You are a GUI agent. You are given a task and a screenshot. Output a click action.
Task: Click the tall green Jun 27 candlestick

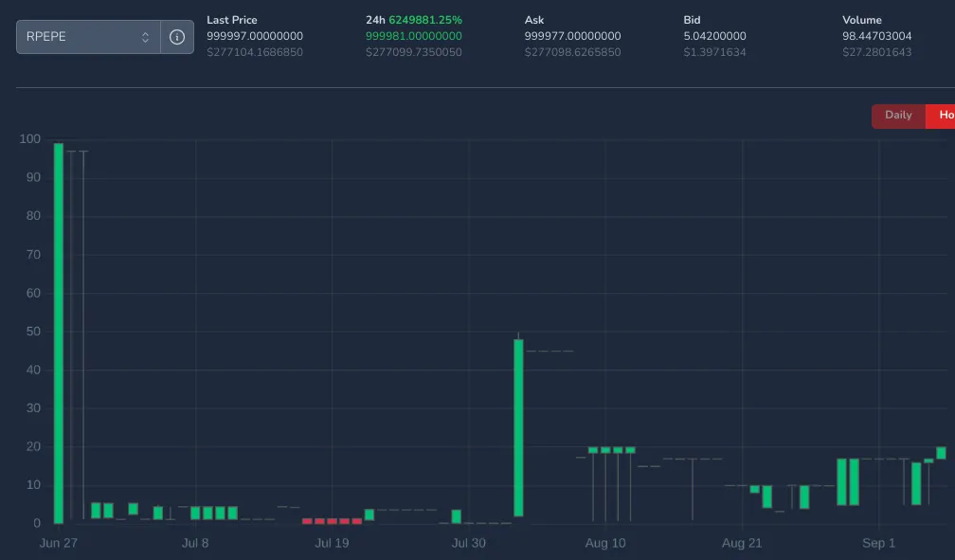click(59, 334)
